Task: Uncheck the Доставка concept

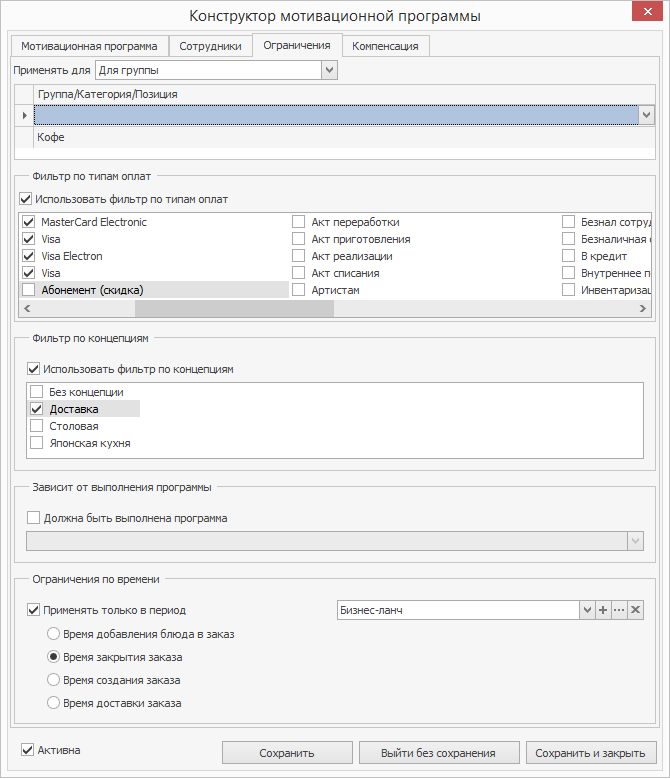Action: [37, 409]
